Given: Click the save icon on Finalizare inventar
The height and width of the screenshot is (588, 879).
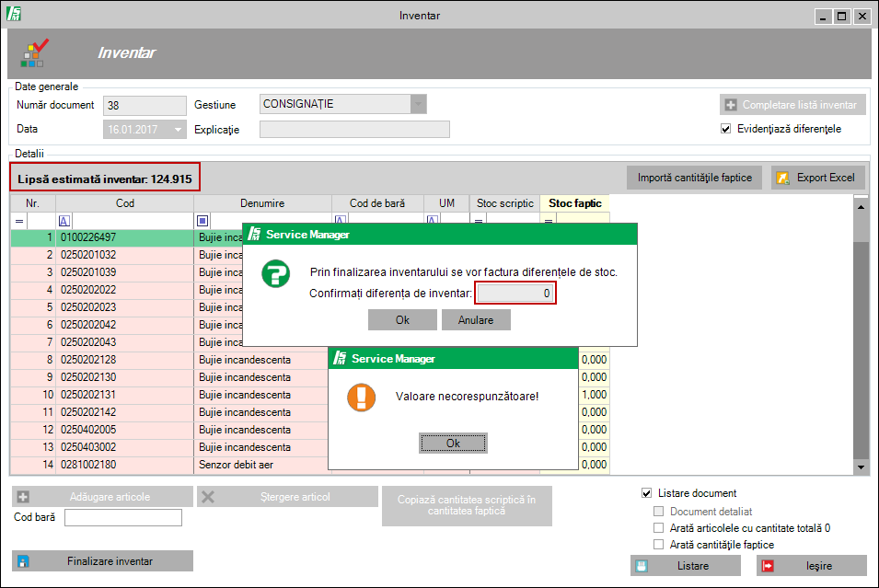Looking at the screenshot, I should (x=23, y=561).
